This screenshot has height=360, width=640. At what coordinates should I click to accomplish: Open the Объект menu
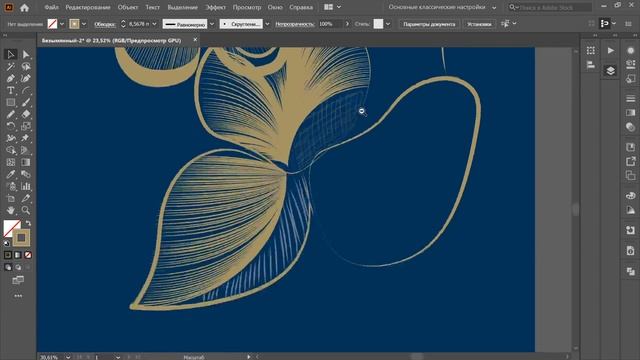128,7
